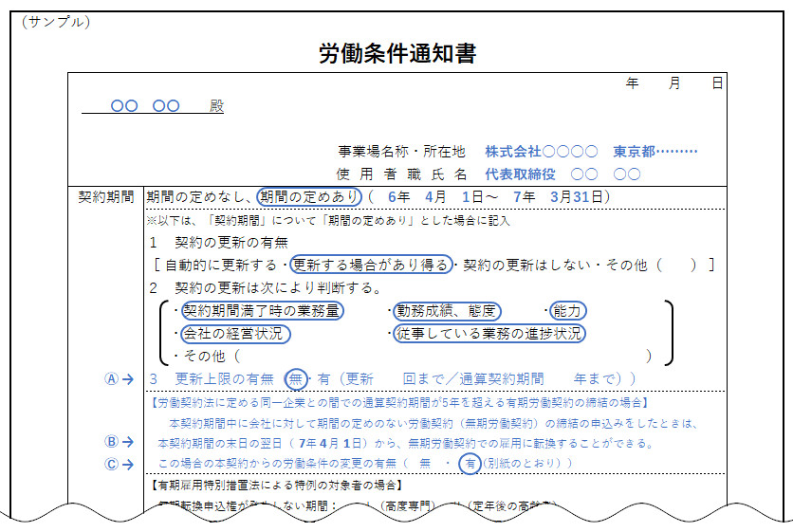The height and width of the screenshot is (532, 793).
Task: Select the 期間の定めなし option
Action: click(198, 197)
